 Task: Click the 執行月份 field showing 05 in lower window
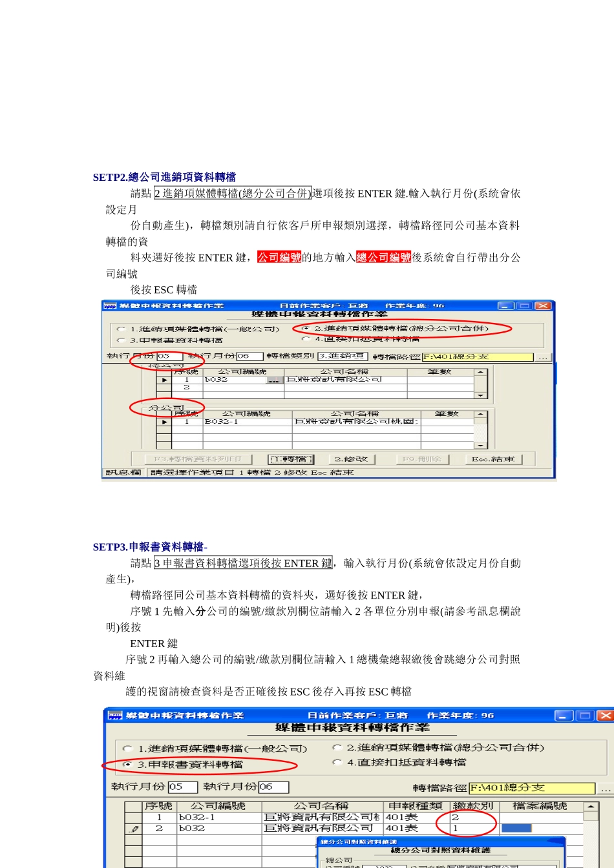click(x=182, y=787)
